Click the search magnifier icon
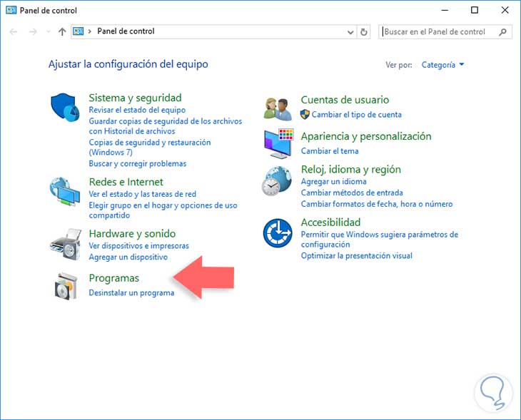The height and width of the screenshot is (420, 521). (x=502, y=32)
